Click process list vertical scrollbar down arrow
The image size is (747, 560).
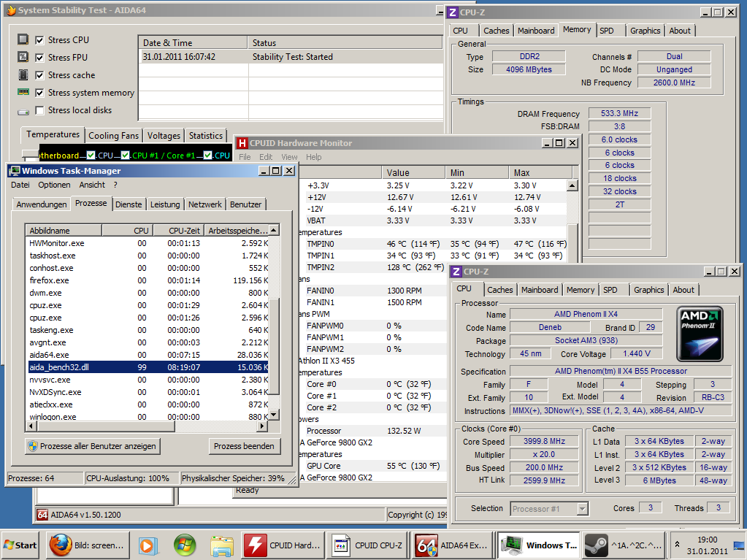273,415
